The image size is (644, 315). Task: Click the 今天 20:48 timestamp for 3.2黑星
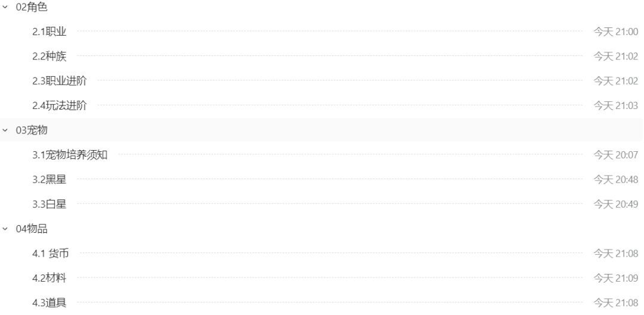click(x=615, y=180)
